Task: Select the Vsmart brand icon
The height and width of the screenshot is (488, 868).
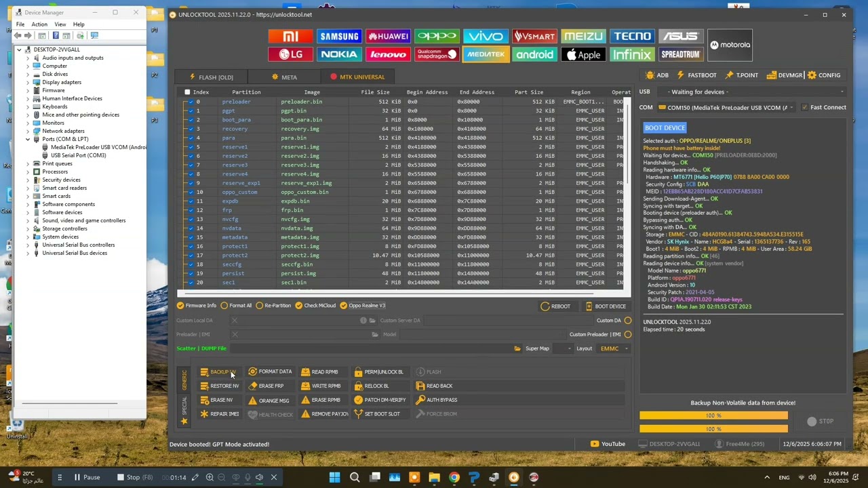Action: (x=534, y=36)
